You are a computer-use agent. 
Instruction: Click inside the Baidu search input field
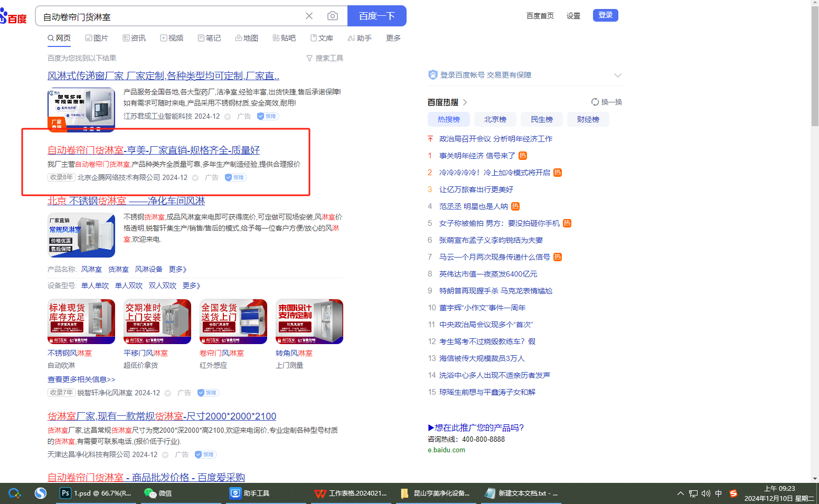(x=169, y=16)
